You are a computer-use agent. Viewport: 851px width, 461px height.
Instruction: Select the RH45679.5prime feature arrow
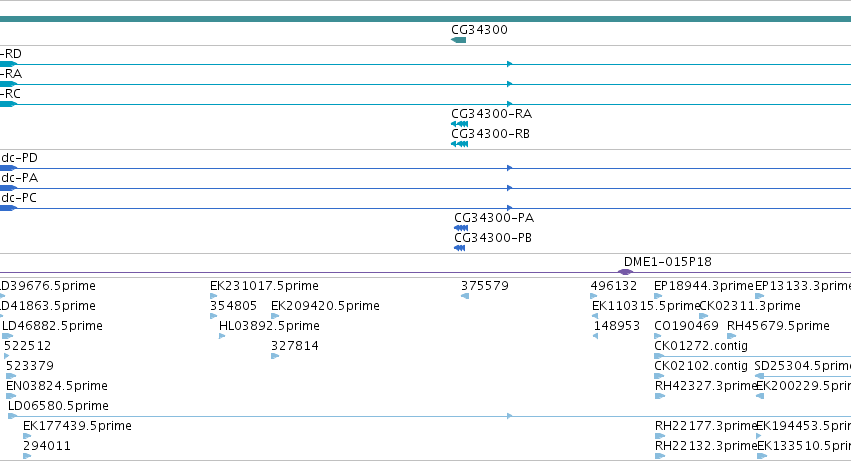click(732, 336)
